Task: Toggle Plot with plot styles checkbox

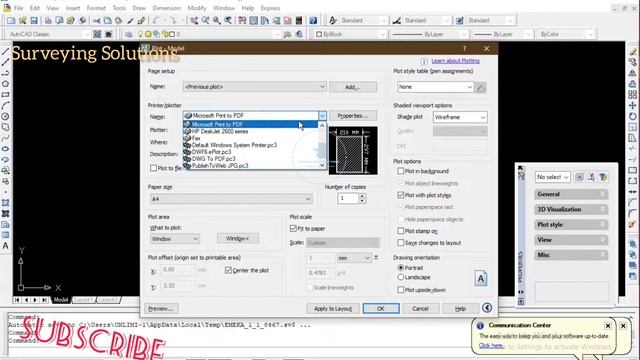Action: (x=400, y=195)
